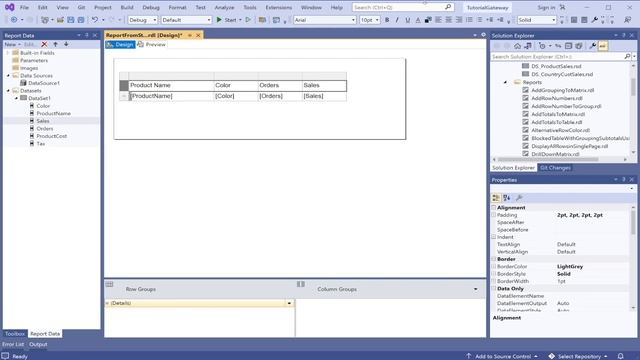The image size is (640, 360).
Task: Click Select Repository button
Action: pos(579,356)
